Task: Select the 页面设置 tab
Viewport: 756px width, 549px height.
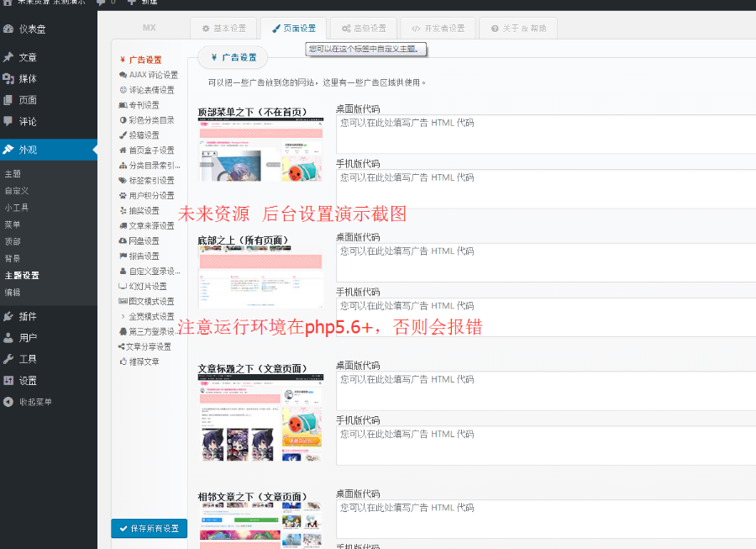Action: 294,29
